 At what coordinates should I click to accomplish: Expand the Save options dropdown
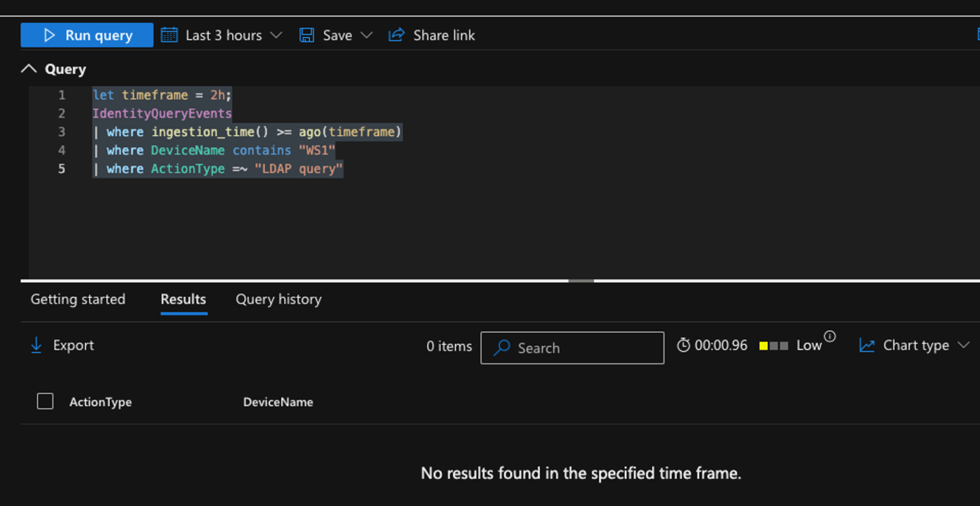click(366, 35)
